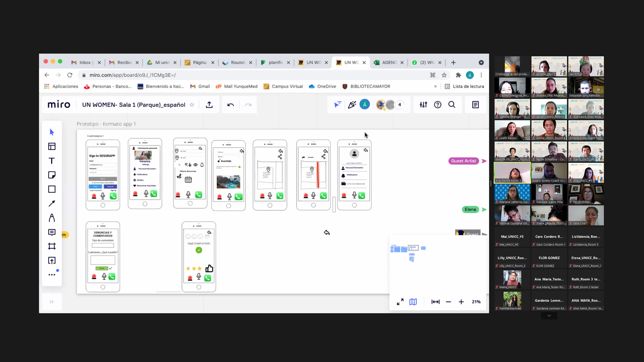Select the Sticky note tool
644x362 pixels.
pos(52,175)
